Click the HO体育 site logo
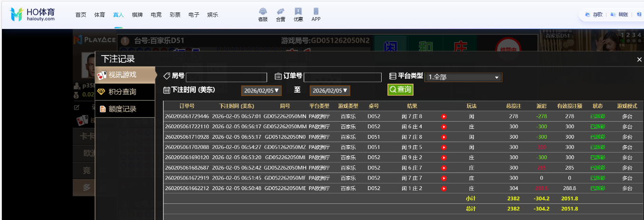Viewport: 644px width, 220px height. [x=33, y=14]
